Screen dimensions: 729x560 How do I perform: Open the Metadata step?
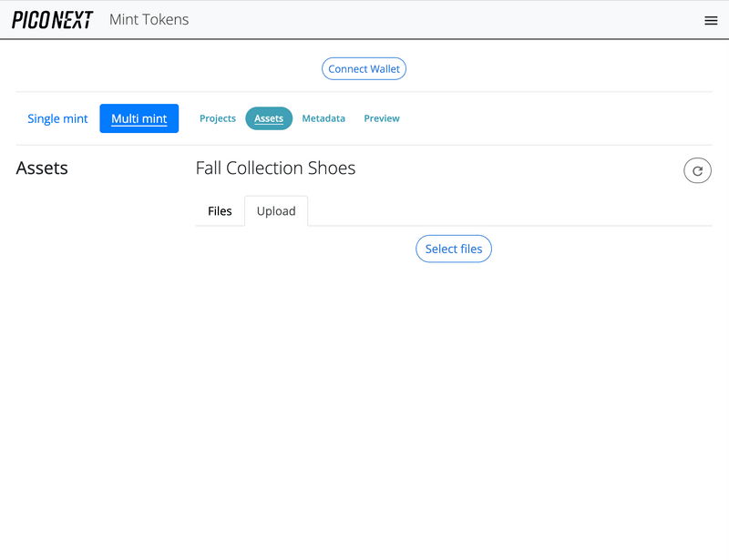point(323,118)
